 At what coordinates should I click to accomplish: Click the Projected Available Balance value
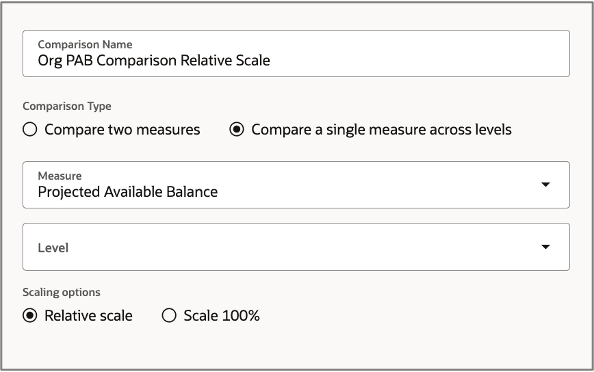point(128,192)
